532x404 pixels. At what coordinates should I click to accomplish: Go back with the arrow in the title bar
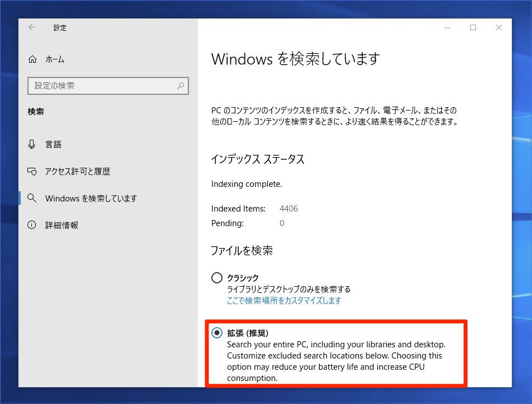coord(32,27)
